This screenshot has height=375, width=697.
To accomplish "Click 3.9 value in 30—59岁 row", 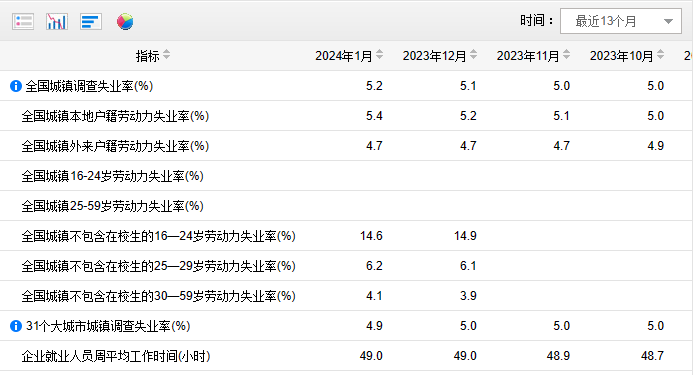I will (468, 296).
